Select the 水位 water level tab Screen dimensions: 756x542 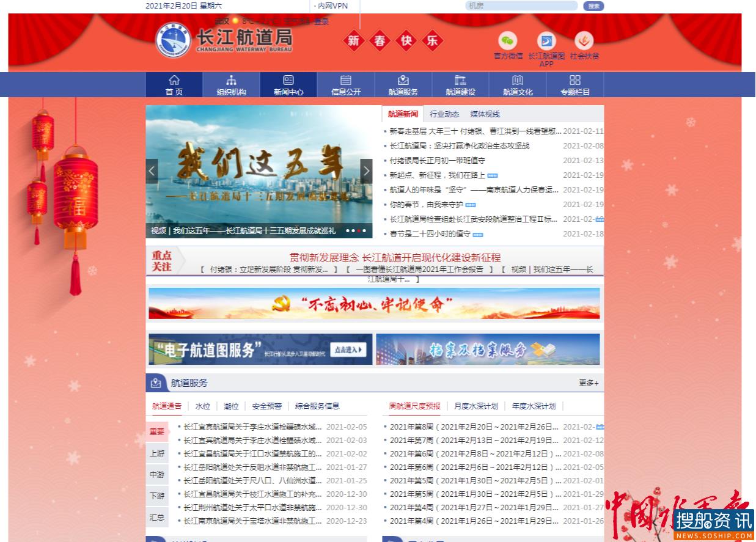[203, 406]
